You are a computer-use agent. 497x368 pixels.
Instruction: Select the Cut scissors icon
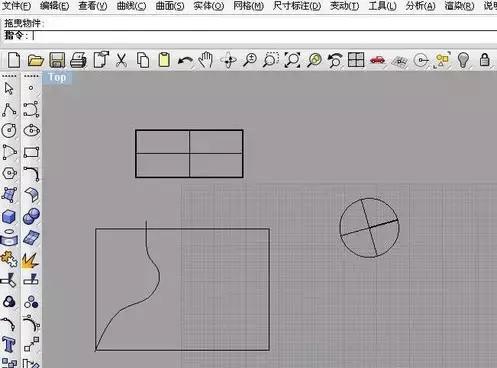click(x=121, y=60)
